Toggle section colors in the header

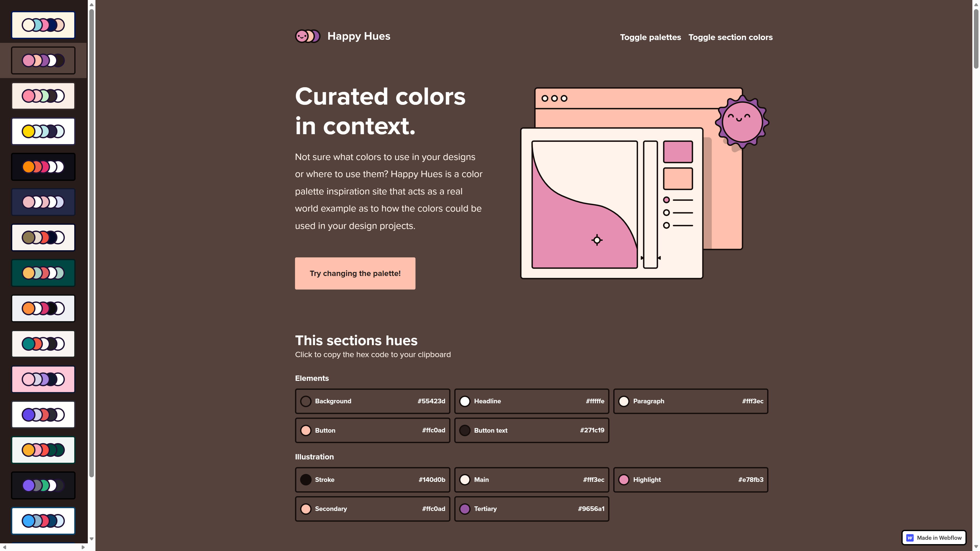(730, 37)
